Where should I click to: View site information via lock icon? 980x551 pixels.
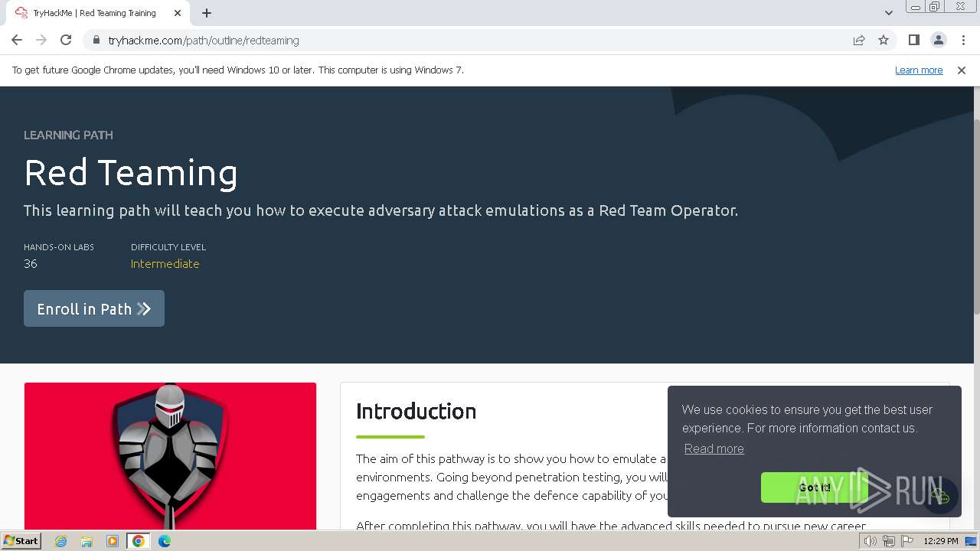click(96, 40)
